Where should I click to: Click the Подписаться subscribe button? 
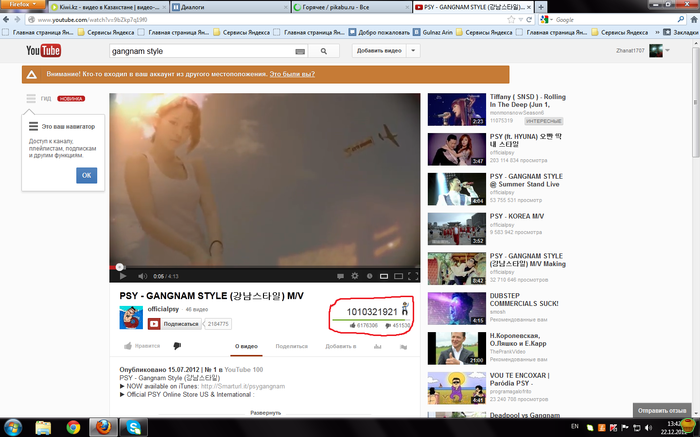[x=175, y=324]
